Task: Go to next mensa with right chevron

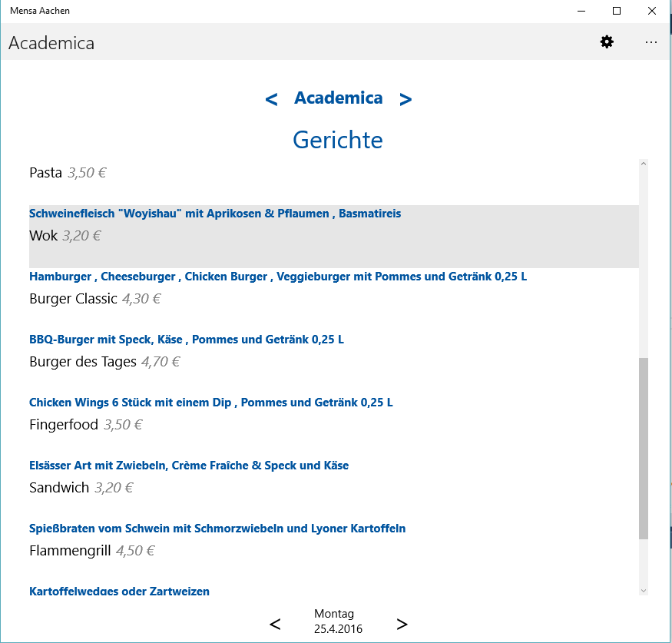Action: (x=406, y=99)
